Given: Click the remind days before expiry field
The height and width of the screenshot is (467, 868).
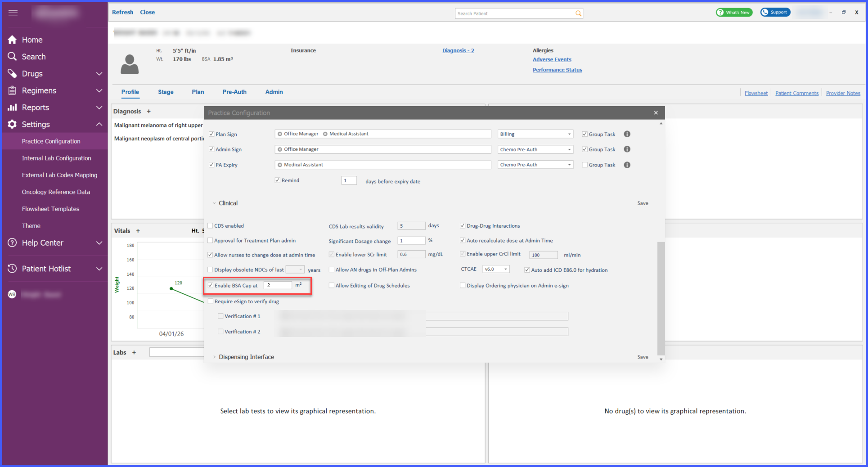Looking at the screenshot, I should (349, 180).
